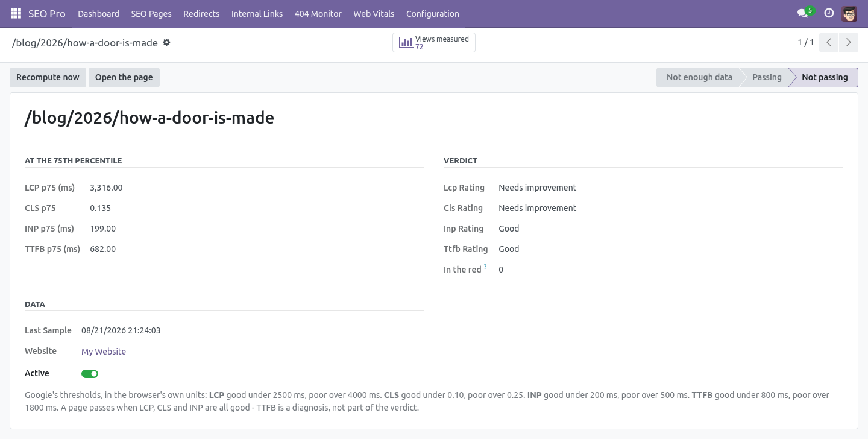Click the breadcrumb /blog/2026/how-a-door-is-made
868x439 pixels.
click(85, 43)
